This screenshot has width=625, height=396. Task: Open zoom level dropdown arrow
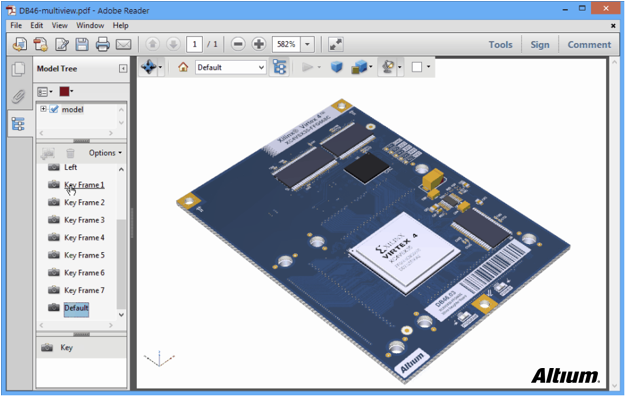[x=307, y=44]
